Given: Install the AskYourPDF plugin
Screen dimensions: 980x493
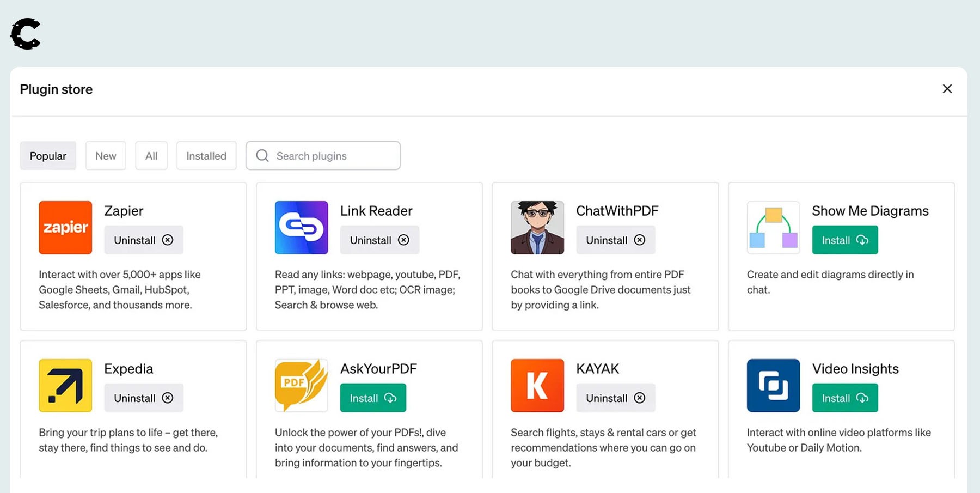Looking at the screenshot, I should point(373,398).
